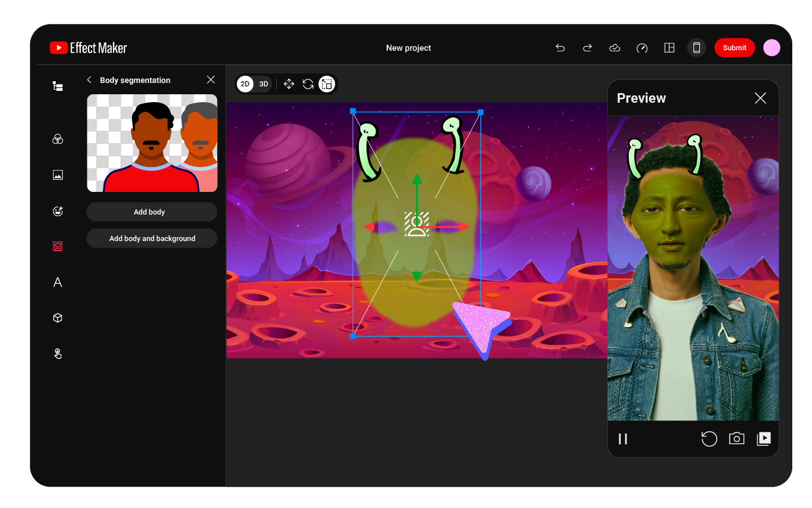812x508 pixels.
Task: Click the New project title
Action: tap(408, 48)
